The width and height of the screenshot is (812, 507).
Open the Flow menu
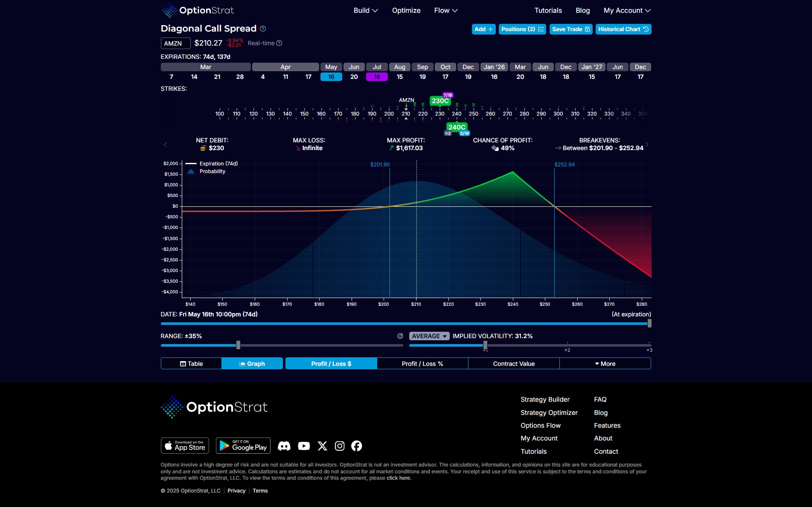pyautogui.click(x=445, y=10)
